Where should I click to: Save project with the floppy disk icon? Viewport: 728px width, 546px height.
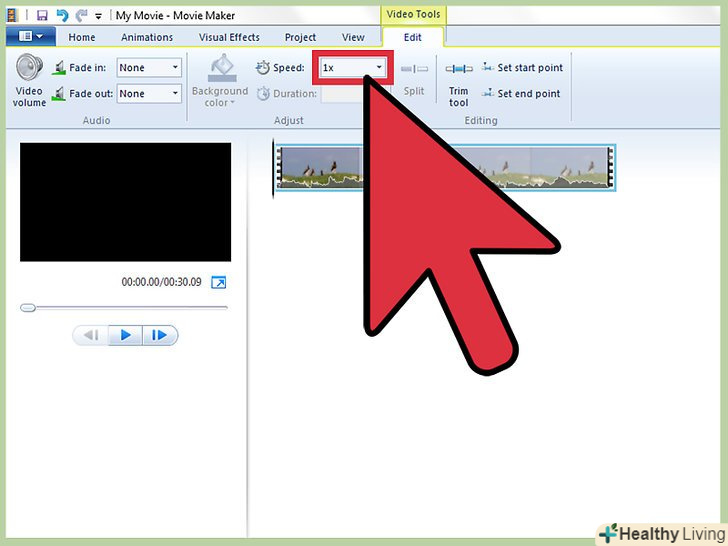click(42, 16)
